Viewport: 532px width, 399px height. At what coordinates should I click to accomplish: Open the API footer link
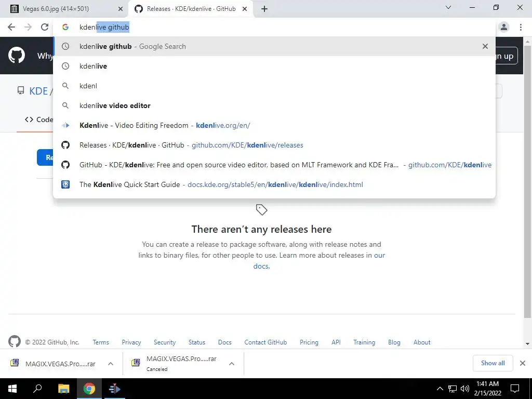tap(336, 342)
